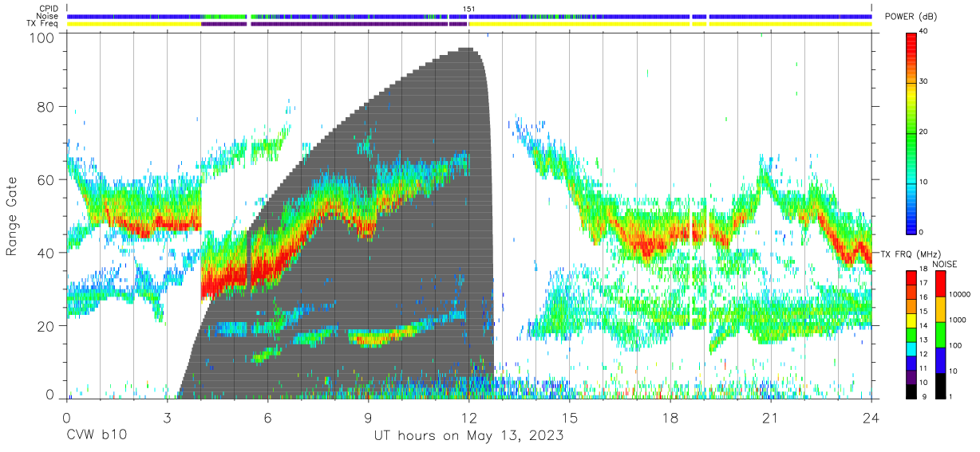Click the range gate axis "40" tick
The width and height of the screenshot is (980, 452).
tap(46, 253)
